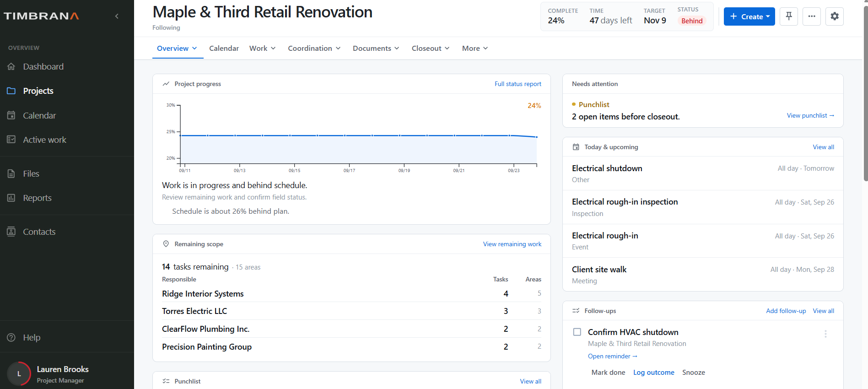Open View punchlist link
The height and width of the screenshot is (389, 868).
pyautogui.click(x=810, y=115)
